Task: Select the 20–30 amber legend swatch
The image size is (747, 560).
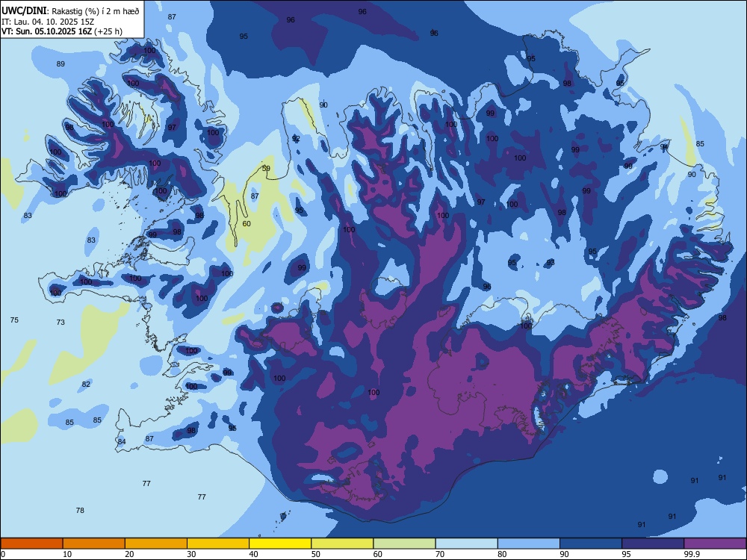Action: click(x=156, y=544)
